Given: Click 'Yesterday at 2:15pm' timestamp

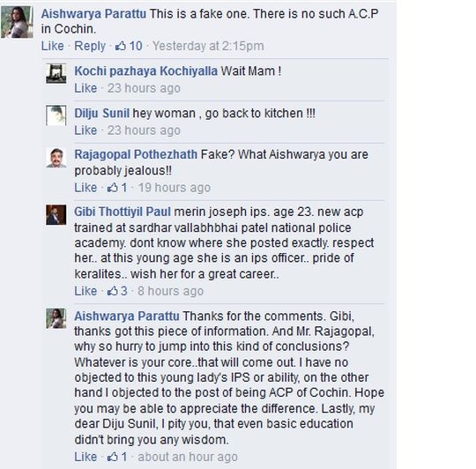Looking at the screenshot, I should point(208,46).
